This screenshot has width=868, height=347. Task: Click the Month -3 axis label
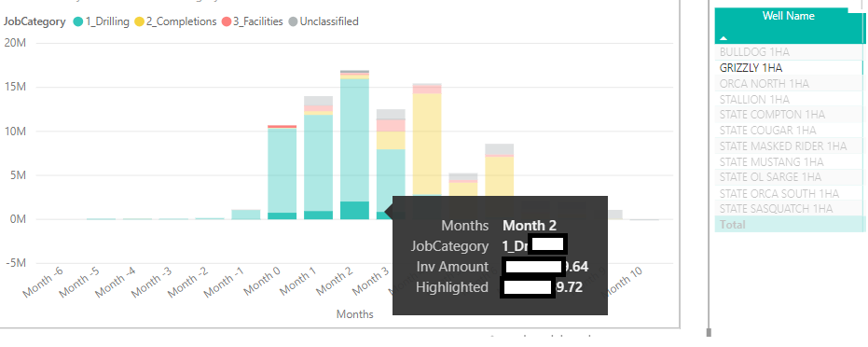point(152,283)
